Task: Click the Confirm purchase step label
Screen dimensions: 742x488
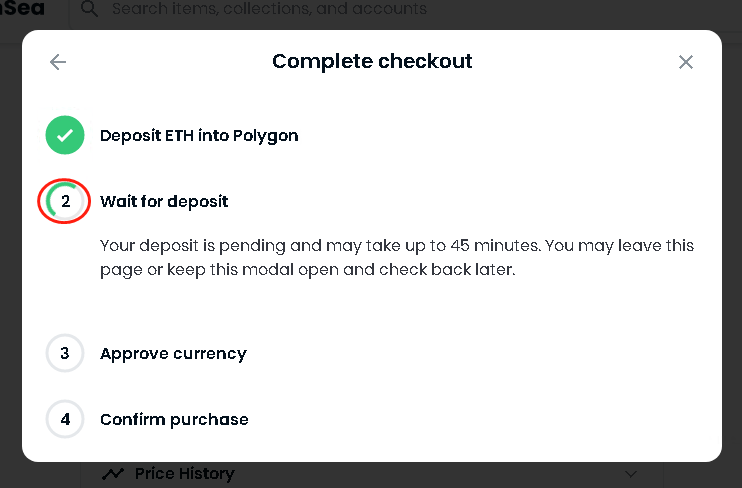Action: pos(174,419)
